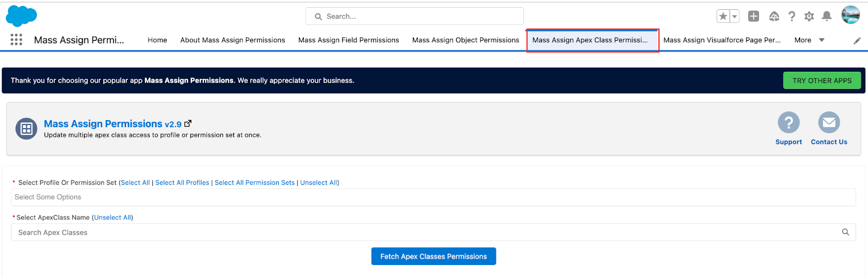Click Unselect All link for Profile selection
Viewport: 868px width, 277px height.
(x=319, y=182)
